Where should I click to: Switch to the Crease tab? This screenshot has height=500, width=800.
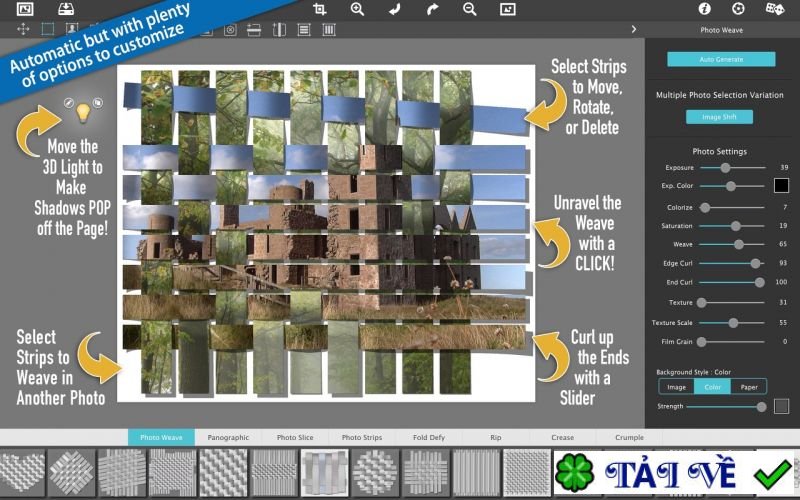[562, 437]
